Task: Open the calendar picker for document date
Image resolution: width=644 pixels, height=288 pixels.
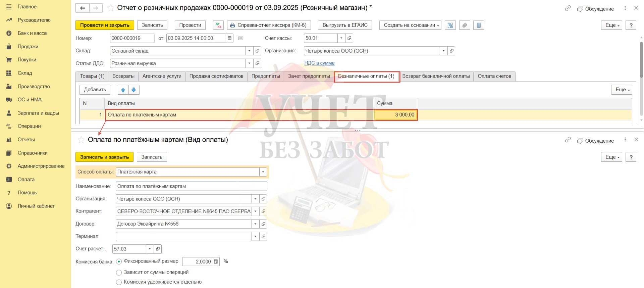Action: (229, 38)
